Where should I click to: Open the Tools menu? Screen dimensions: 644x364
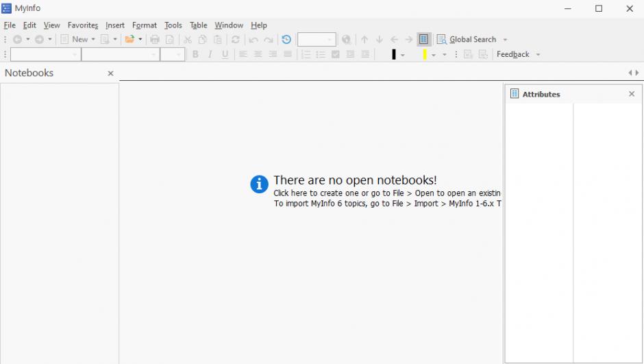click(x=173, y=25)
